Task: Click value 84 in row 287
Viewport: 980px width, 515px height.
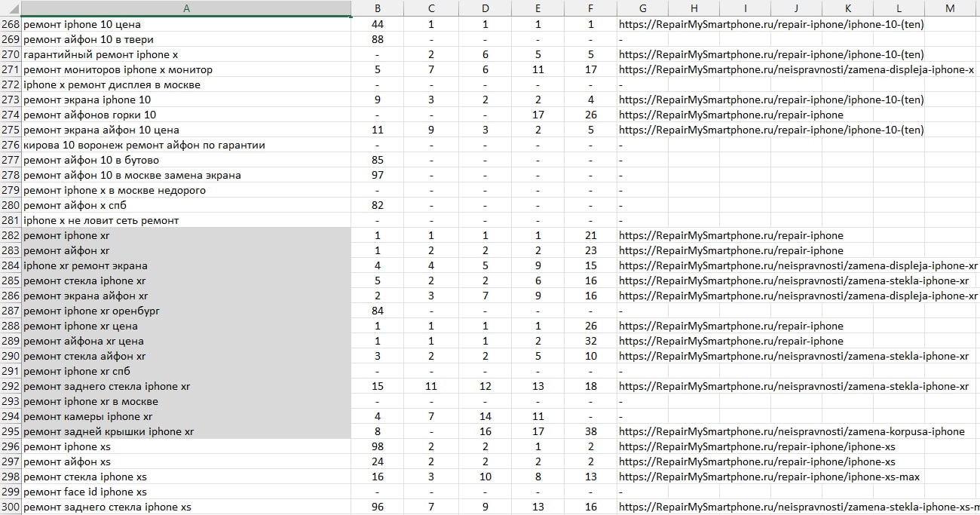Action: (x=378, y=311)
